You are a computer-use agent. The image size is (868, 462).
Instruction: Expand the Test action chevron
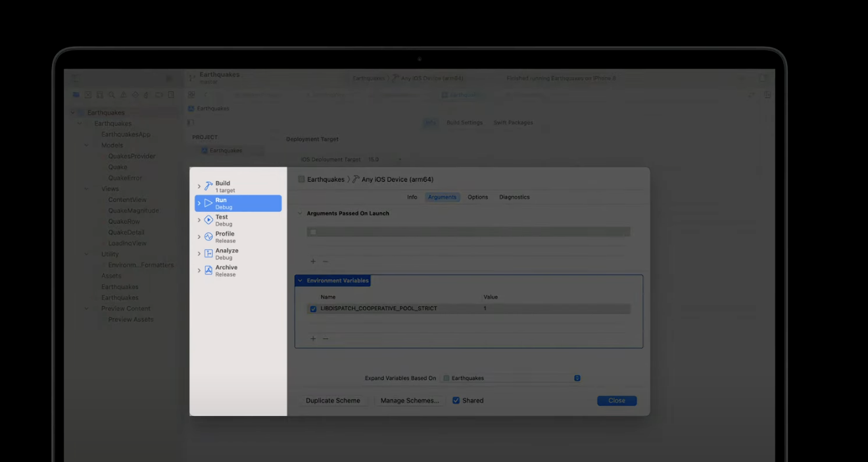point(199,220)
